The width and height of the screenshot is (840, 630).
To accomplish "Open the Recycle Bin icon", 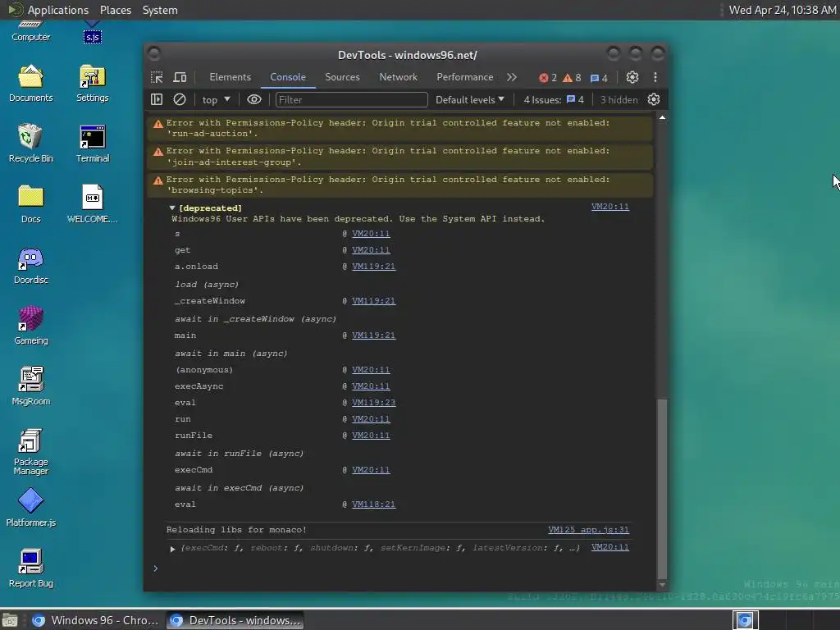I will [x=30, y=143].
